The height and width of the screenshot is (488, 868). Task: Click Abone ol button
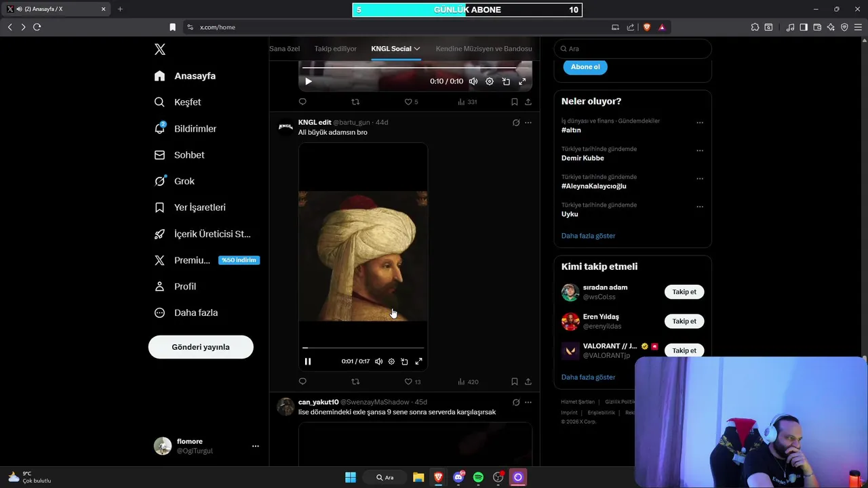585,67
